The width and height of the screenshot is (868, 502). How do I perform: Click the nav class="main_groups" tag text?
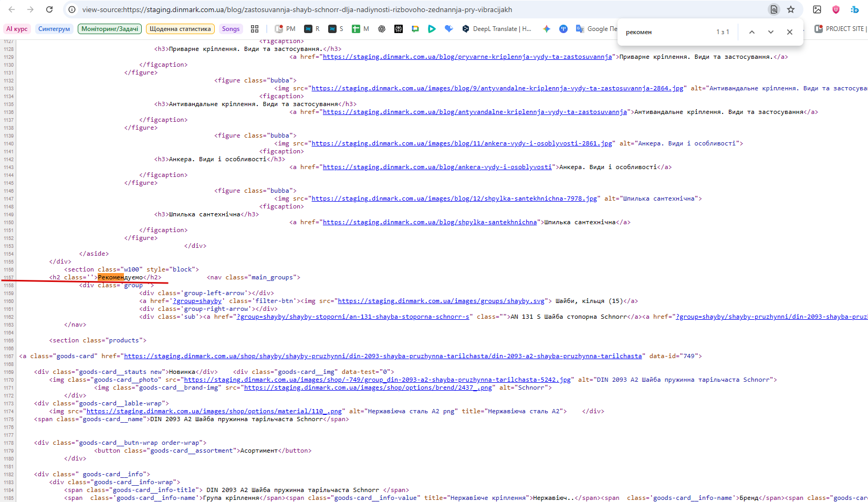[254, 277]
